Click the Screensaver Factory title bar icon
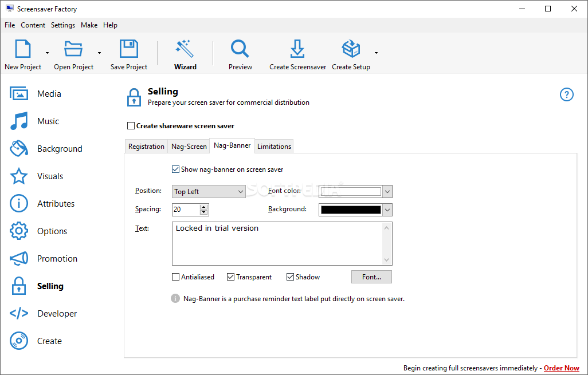Screen dimensions: 588x375 [x=9, y=8]
